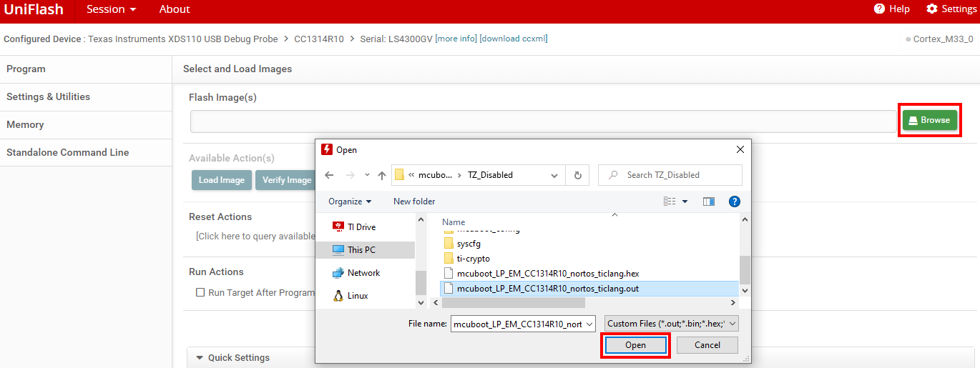Open the Organize dropdown menu
The image size is (980, 368).
350,202
